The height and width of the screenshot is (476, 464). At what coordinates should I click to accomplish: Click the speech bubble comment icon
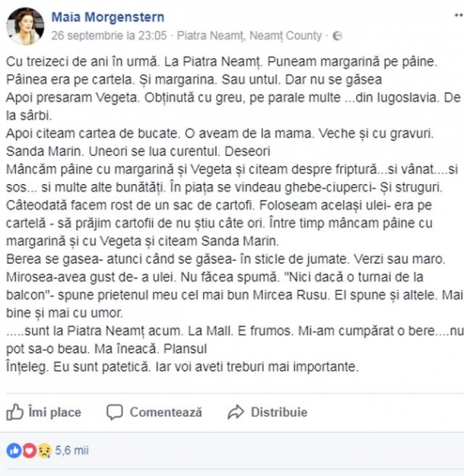point(115,412)
